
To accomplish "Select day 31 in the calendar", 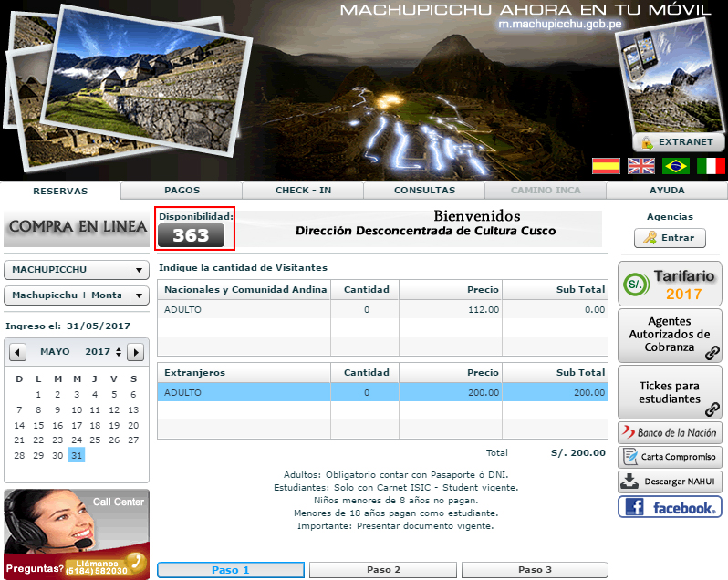I will coord(77,455).
